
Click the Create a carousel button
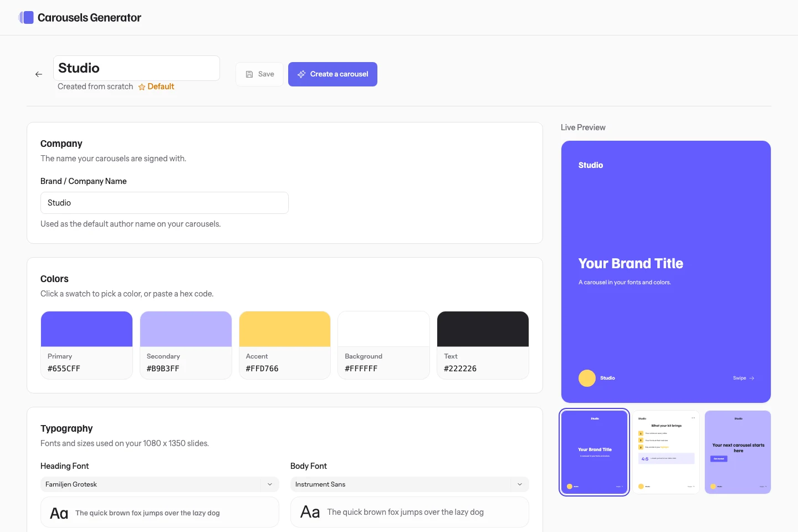coord(332,74)
